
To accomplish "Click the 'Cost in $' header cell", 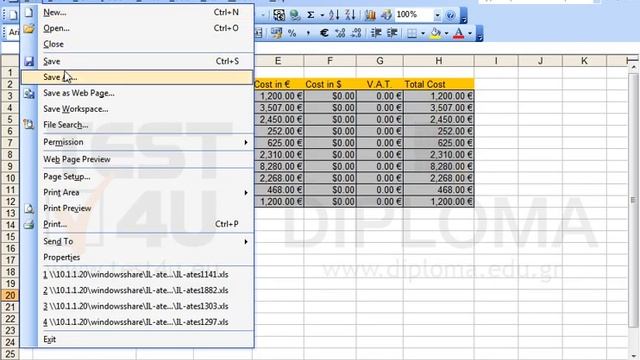I will [330, 84].
